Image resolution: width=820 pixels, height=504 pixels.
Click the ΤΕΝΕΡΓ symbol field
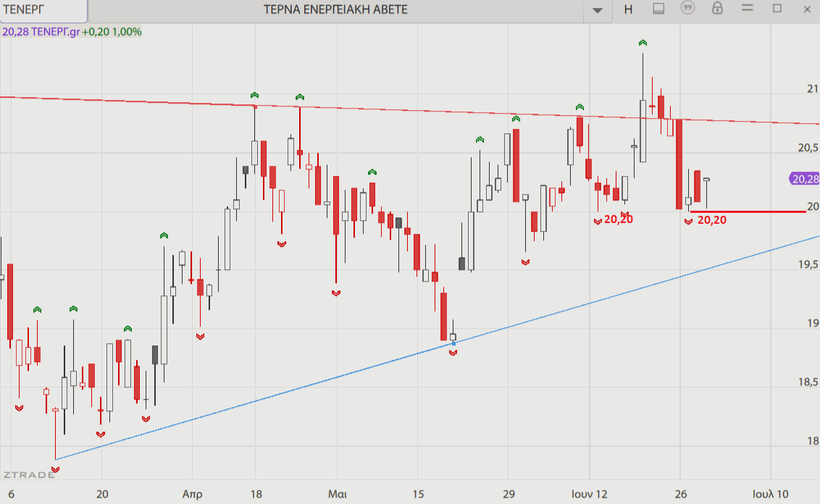coord(43,10)
